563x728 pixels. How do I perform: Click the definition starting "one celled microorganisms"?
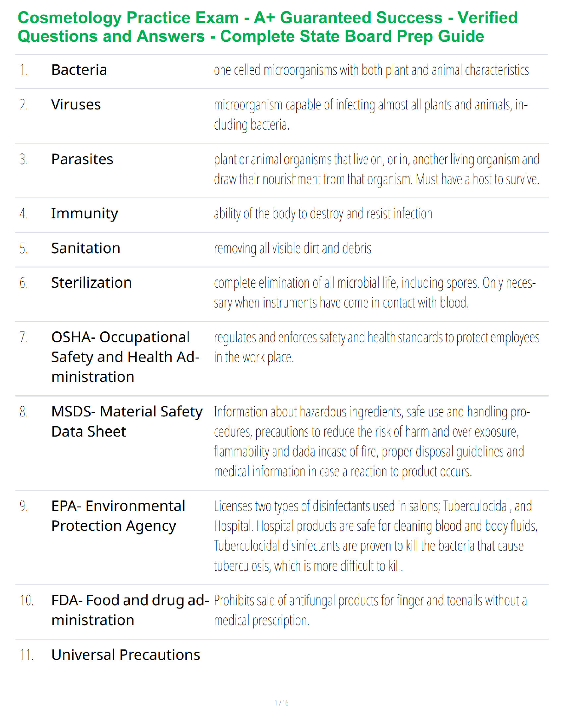click(x=371, y=70)
